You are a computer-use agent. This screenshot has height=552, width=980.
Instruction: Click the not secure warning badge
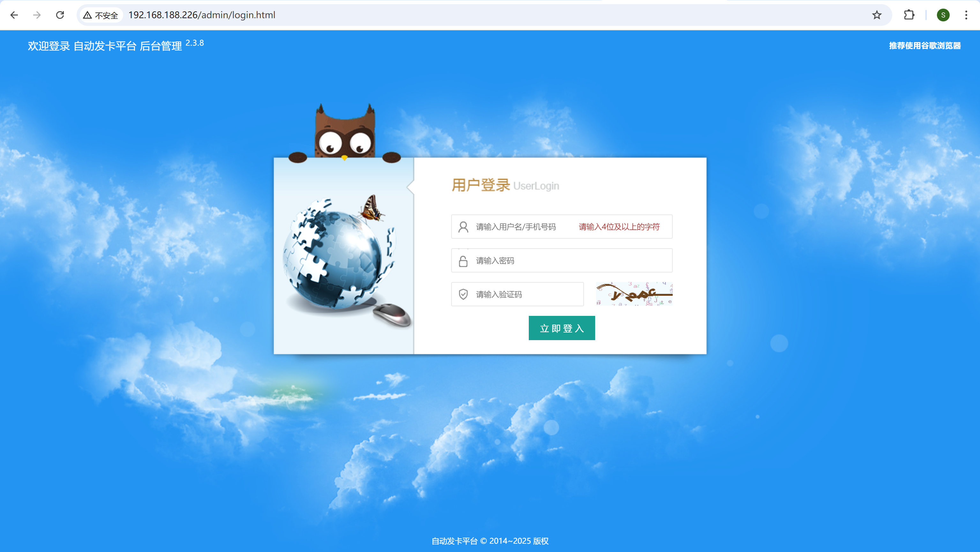pyautogui.click(x=101, y=15)
